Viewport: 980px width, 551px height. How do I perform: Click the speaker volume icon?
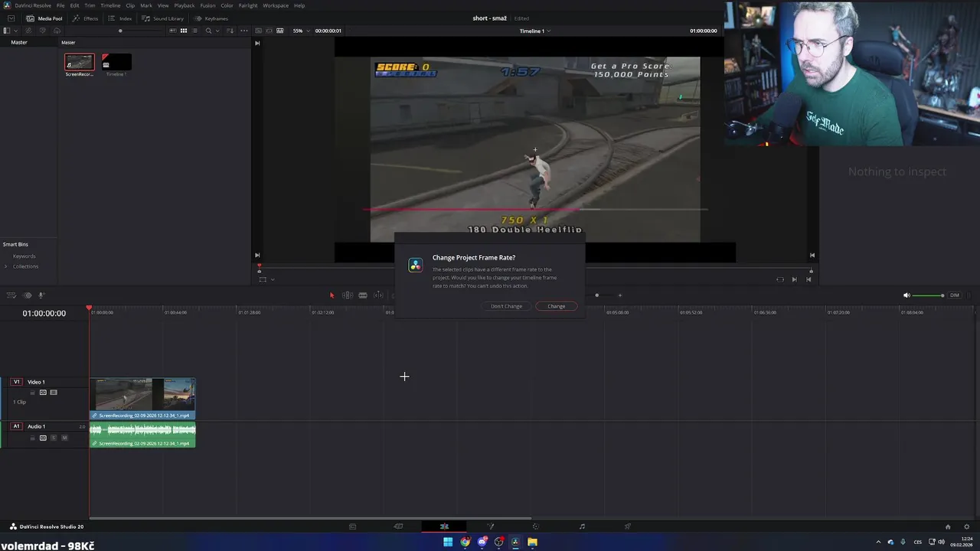(906, 295)
